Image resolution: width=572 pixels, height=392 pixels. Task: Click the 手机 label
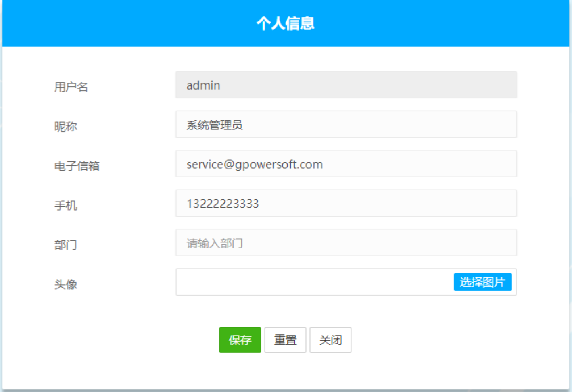(x=66, y=205)
